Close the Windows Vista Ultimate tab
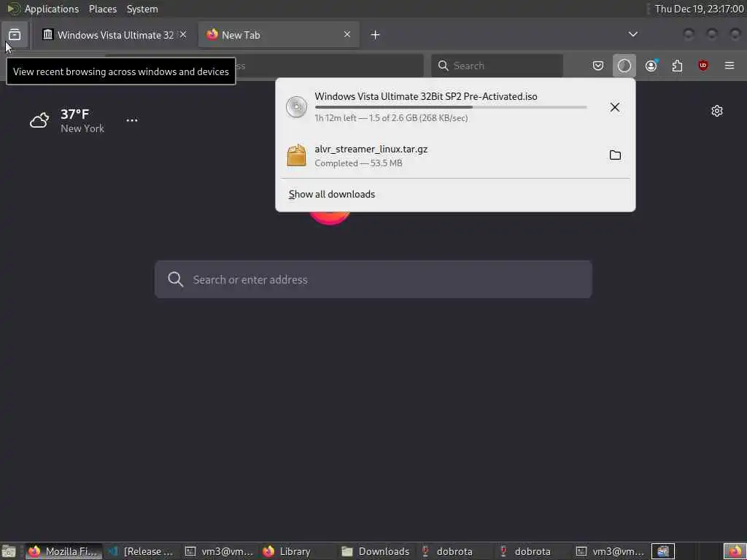 183,34
